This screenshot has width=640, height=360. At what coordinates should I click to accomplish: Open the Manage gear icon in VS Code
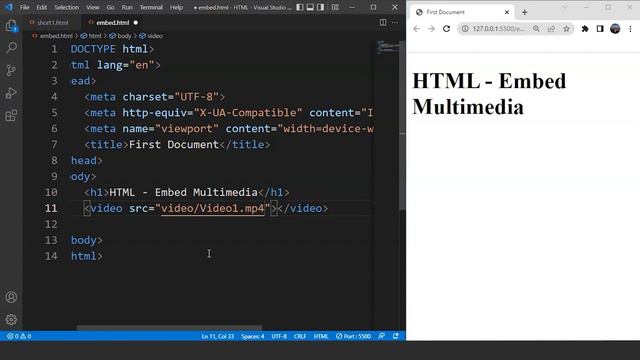click(11, 319)
